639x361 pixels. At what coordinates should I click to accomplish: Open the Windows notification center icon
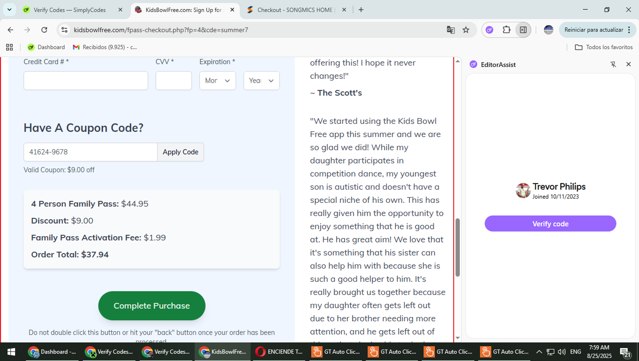tap(625, 352)
